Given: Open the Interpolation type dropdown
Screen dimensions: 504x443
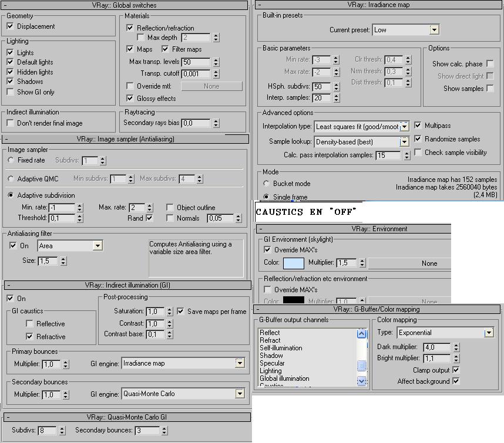Looking at the screenshot, I should click(x=405, y=127).
